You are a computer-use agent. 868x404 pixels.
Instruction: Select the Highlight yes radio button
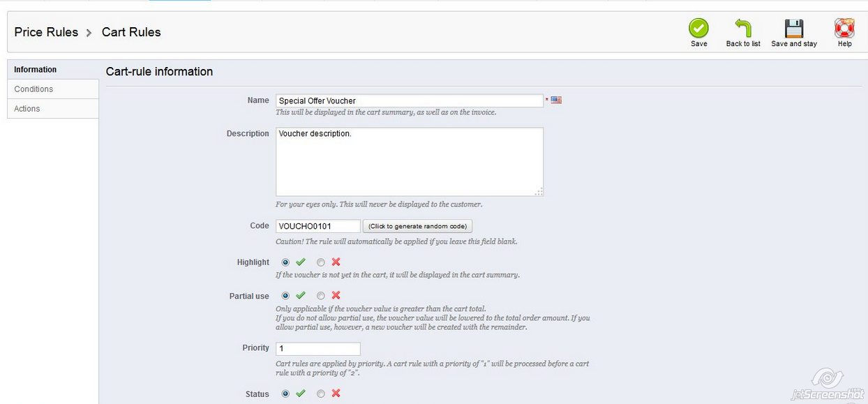coord(285,262)
